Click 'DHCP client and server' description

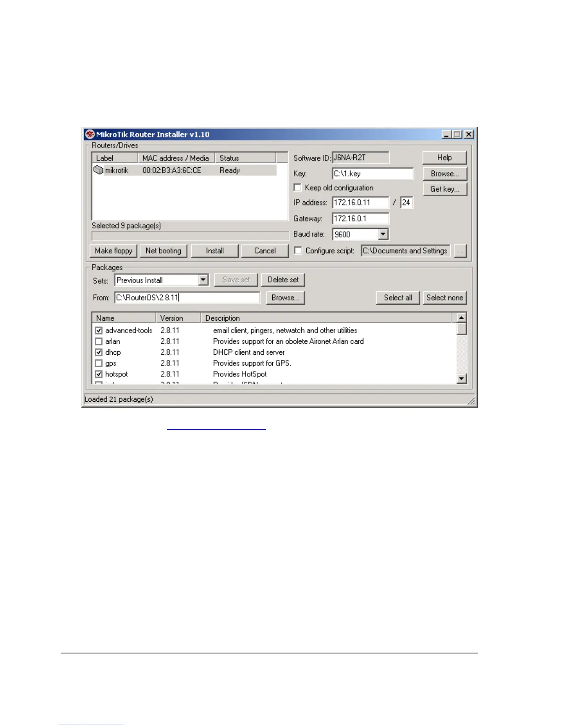pyautogui.click(x=249, y=353)
